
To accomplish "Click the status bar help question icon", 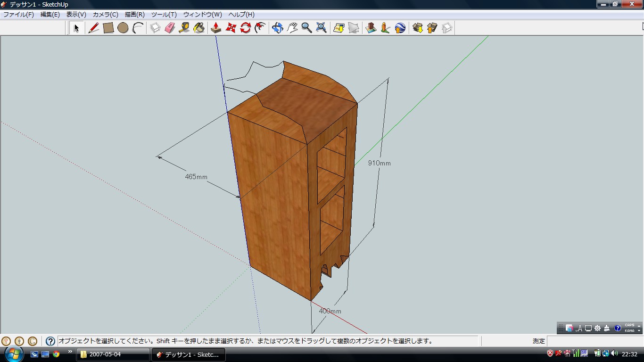I will 50,341.
